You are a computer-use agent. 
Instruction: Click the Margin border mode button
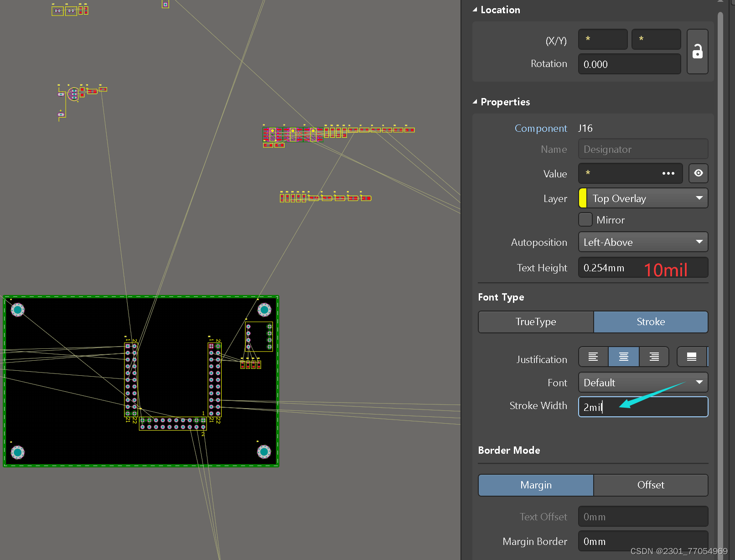[536, 485]
